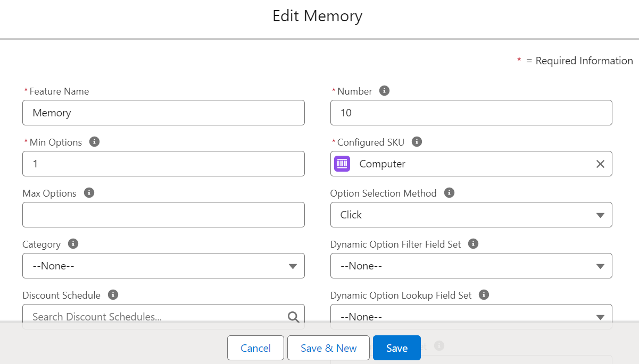Click the Dynamic Option Filter Field Set info icon
Image resolution: width=639 pixels, height=364 pixels.
[474, 244]
